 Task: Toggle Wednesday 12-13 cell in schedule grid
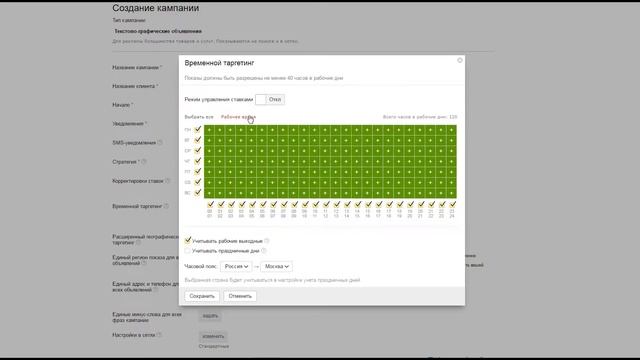tap(336, 151)
